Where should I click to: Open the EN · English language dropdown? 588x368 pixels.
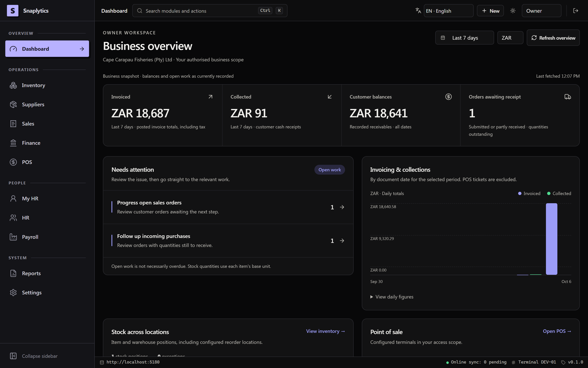[449, 11]
